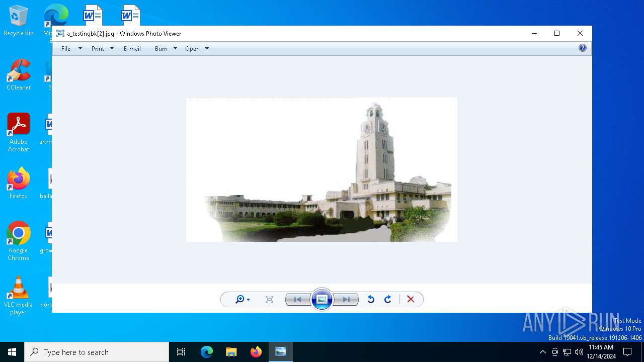Open Task View on taskbar
This screenshot has height=362, width=644.
181,352
